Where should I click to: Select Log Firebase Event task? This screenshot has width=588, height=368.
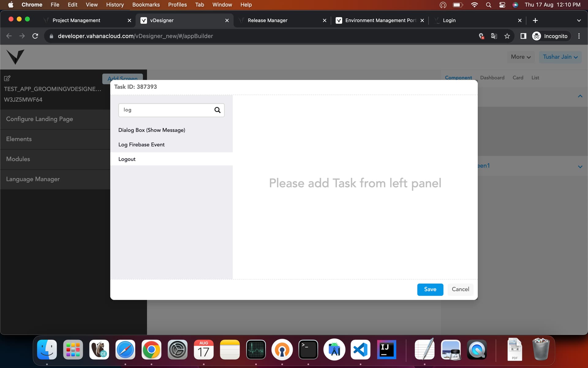click(141, 145)
